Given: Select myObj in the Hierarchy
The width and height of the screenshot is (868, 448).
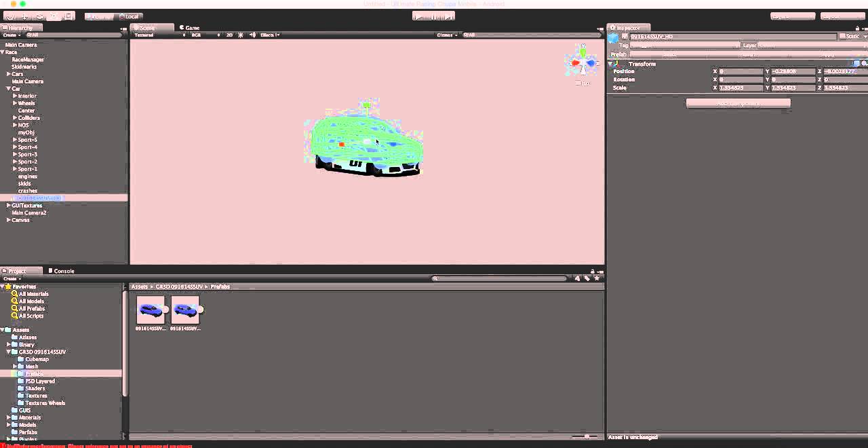Looking at the screenshot, I should tap(26, 133).
